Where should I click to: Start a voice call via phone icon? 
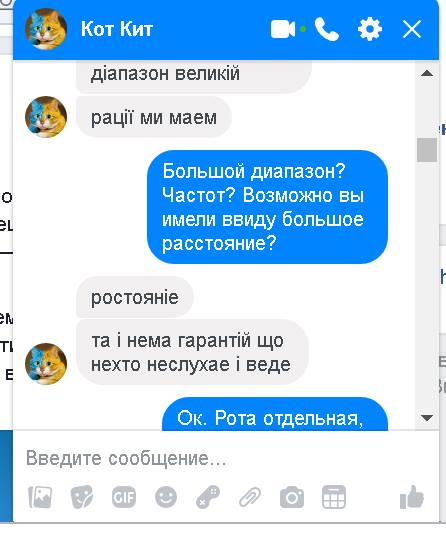(x=327, y=29)
